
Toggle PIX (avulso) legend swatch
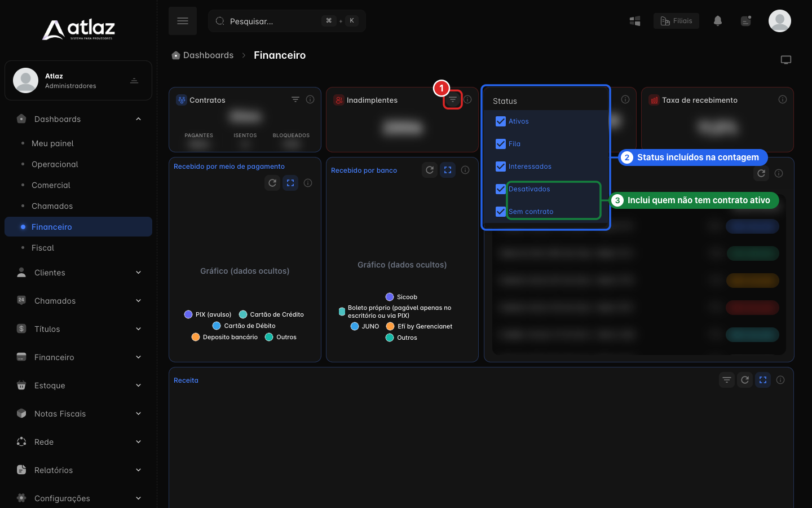coord(188,314)
